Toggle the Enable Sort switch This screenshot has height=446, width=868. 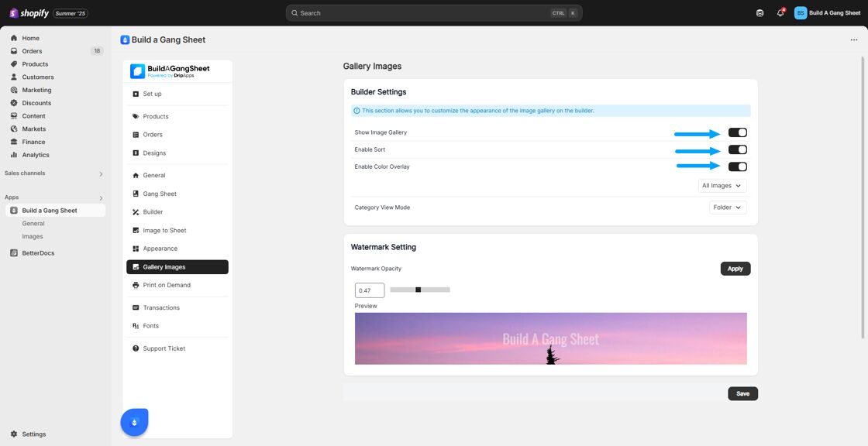pos(737,149)
